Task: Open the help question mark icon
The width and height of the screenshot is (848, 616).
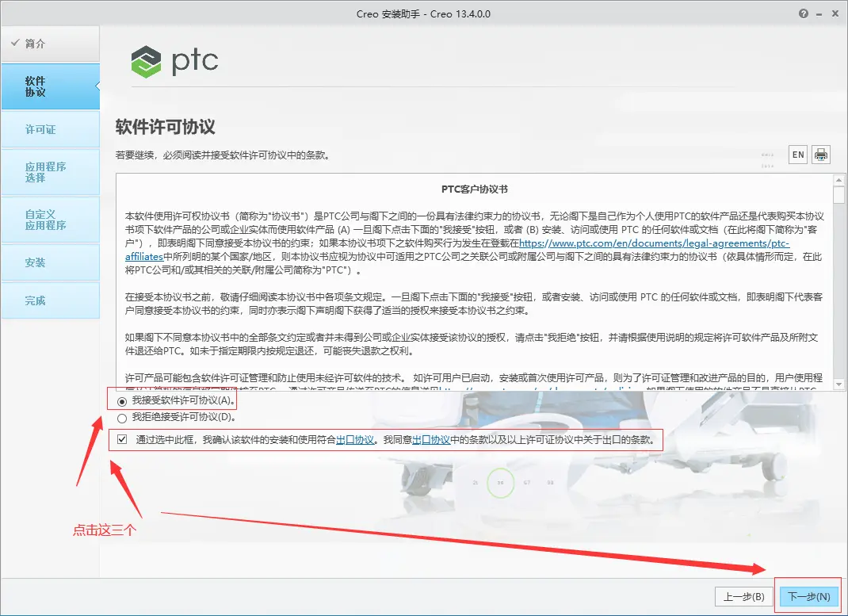Action: [804, 13]
